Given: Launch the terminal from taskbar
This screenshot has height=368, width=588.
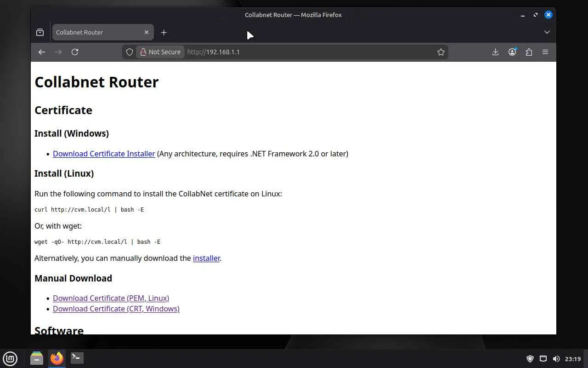Looking at the screenshot, I should point(77,358).
